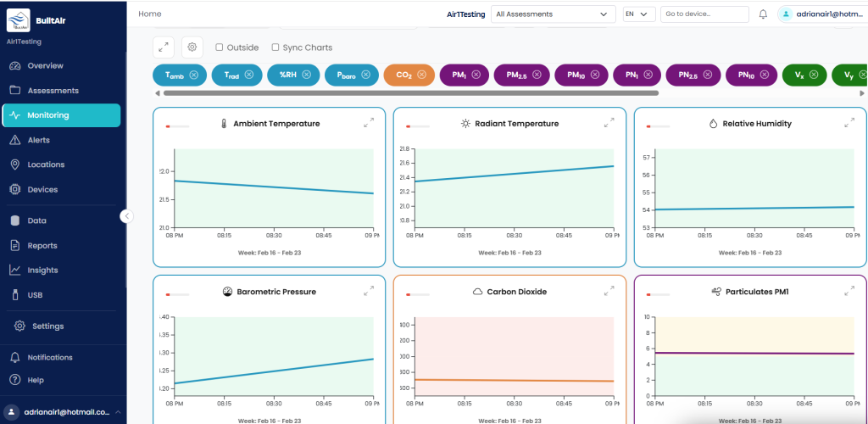Viewport: 868px width, 424px height.
Task: Expand the Carbon Dioxide chart
Action: coord(609,291)
